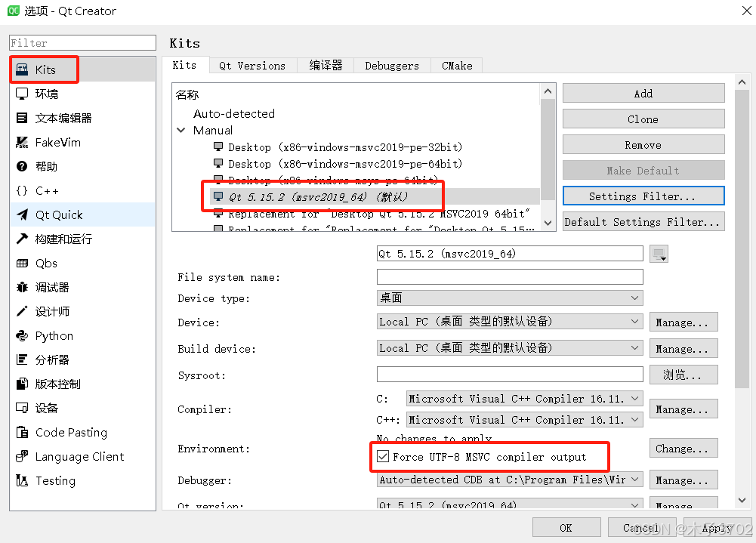Open the Testing settings category
756x543 pixels.
[x=82, y=481]
